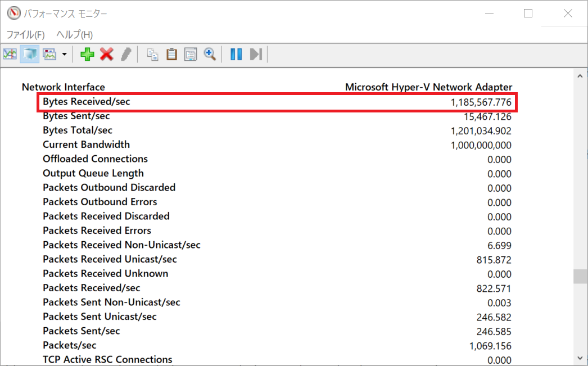Image resolution: width=588 pixels, height=366 pixels.
Task: Click the Copy Properties icon
Action: coord(152,54)
